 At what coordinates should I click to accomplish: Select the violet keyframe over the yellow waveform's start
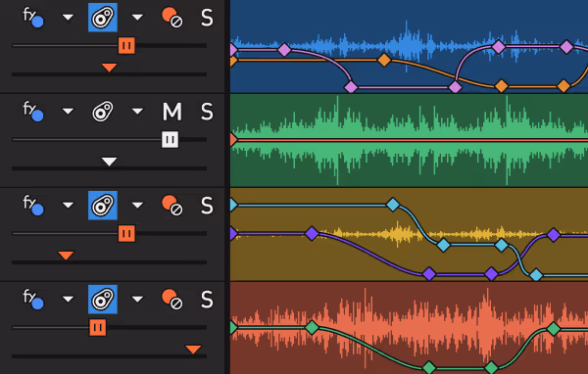(x=312, y=233)
